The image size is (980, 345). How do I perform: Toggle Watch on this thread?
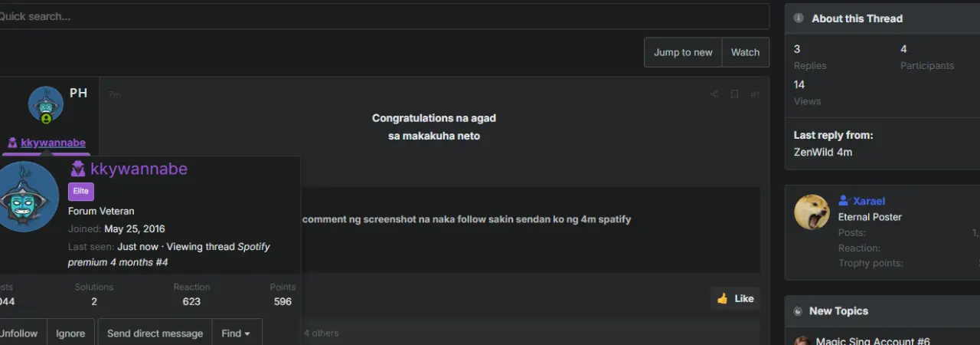(x=745, y=52)
